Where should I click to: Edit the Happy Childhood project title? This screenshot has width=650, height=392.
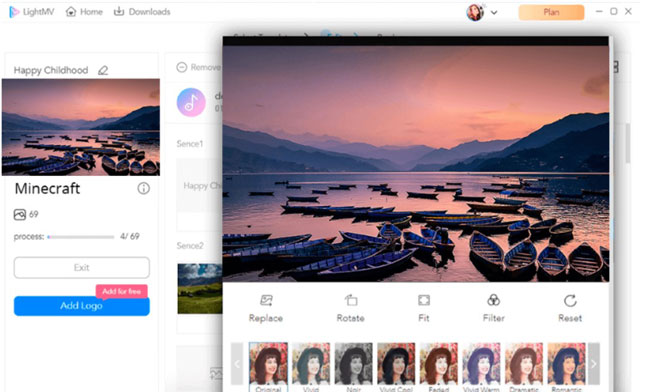pos(103,70)
